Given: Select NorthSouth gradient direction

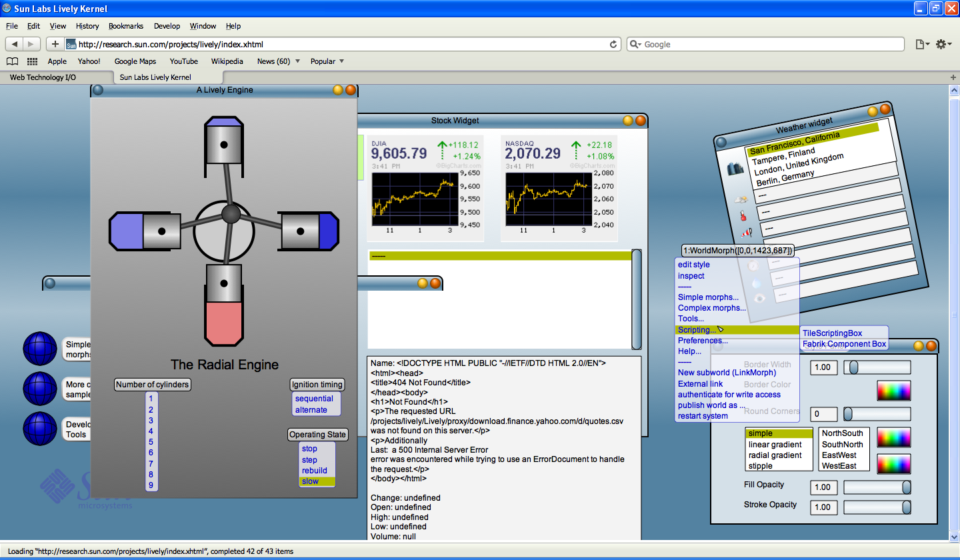Looking at the screenshot, I should pos(843,433).
